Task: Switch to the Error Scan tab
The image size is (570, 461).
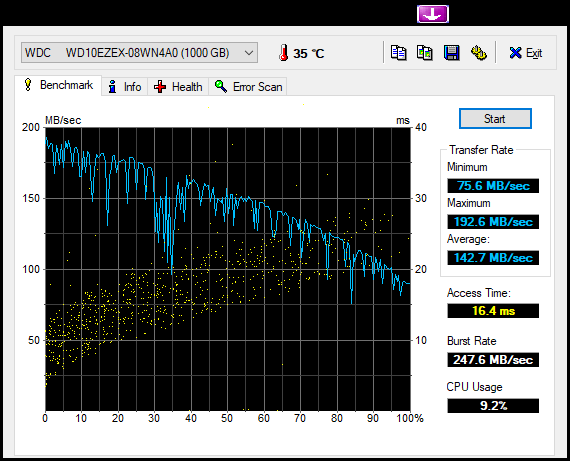Action: click(248, 87)
